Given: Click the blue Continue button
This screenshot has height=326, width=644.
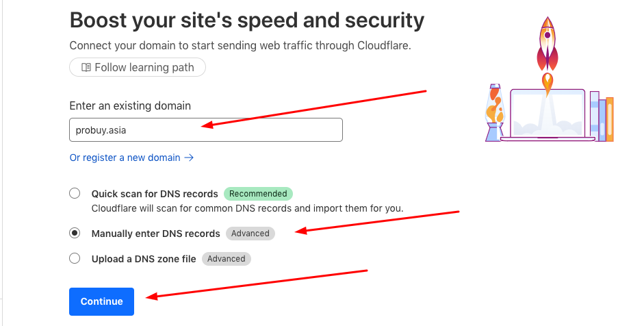Looking at the screenshot, I should 101,301.
